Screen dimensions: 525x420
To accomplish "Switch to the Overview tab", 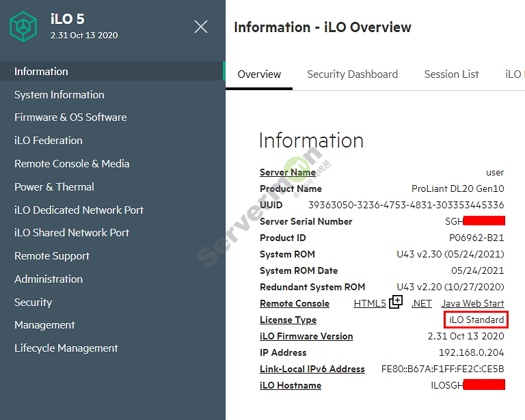I will (x=259, y=74).
